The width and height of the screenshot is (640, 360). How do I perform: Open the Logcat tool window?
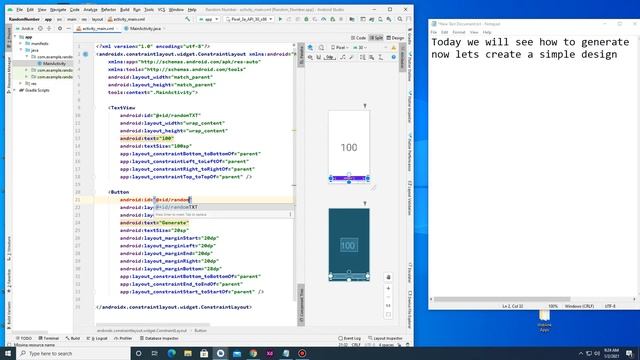click(98, 338)
